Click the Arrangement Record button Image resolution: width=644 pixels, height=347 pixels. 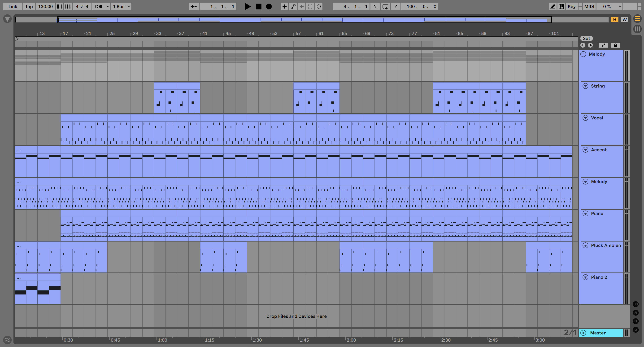[x=269, y=7]
